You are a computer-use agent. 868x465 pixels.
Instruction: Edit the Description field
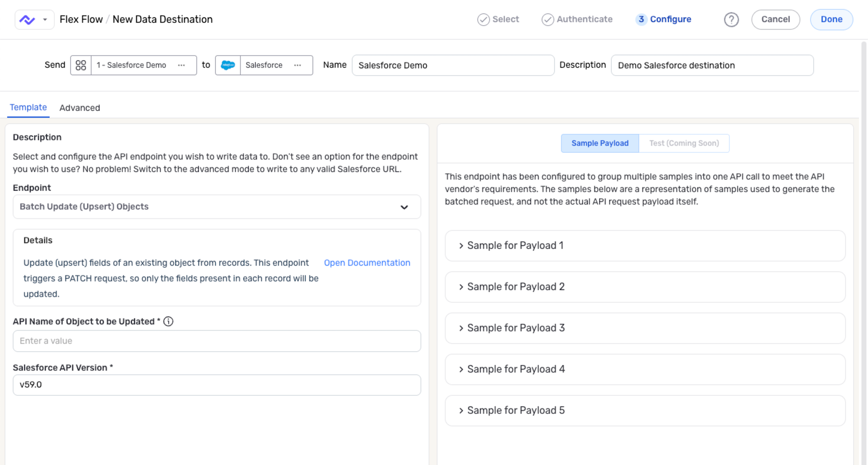click(712, 65)
